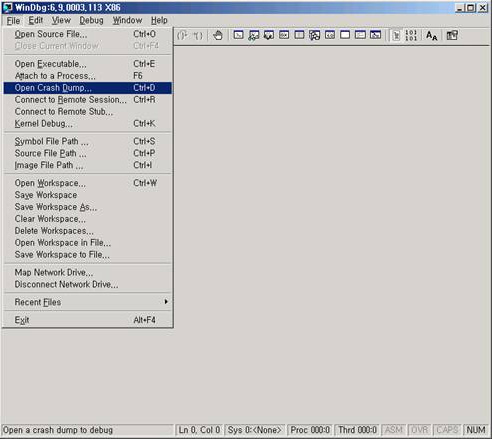
Task: Click the hand breakpoint icon
Action: (x=218, y=35)
